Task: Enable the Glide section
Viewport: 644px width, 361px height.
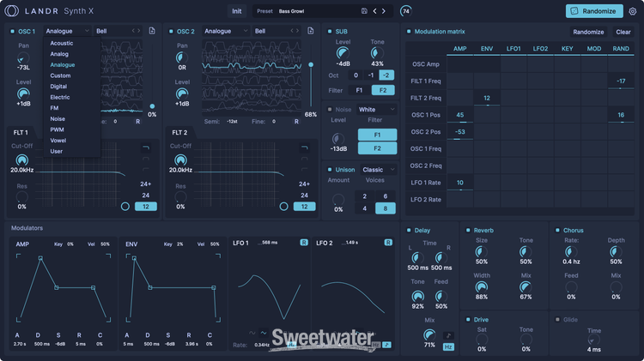Action: (557, 320)
